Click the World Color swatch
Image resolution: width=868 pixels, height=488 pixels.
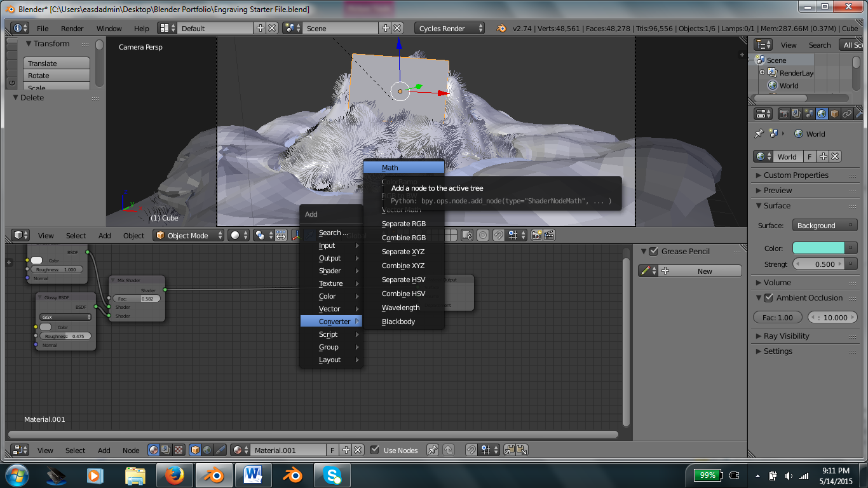point(818,248)
